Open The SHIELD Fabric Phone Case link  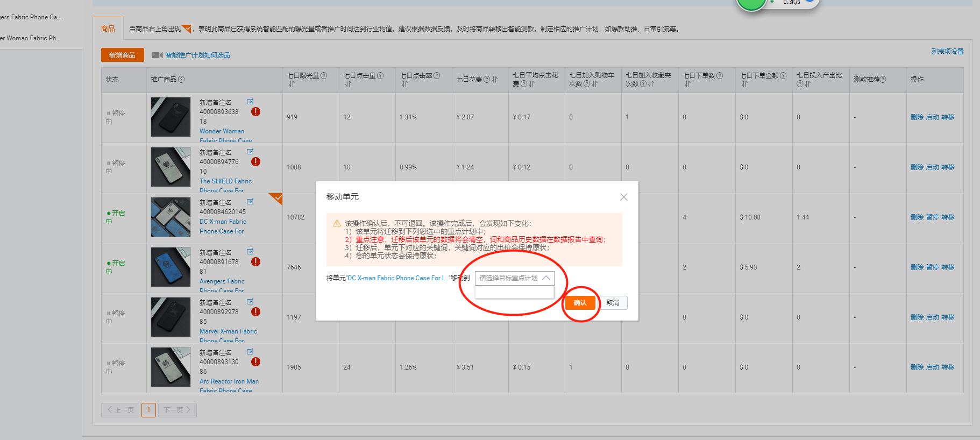point(225,186)
